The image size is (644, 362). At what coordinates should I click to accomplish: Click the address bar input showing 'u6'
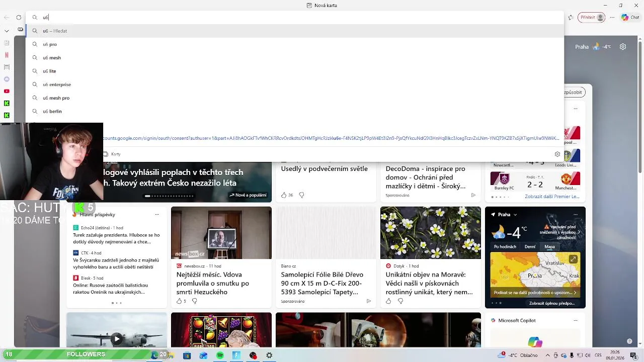[294, 17]
